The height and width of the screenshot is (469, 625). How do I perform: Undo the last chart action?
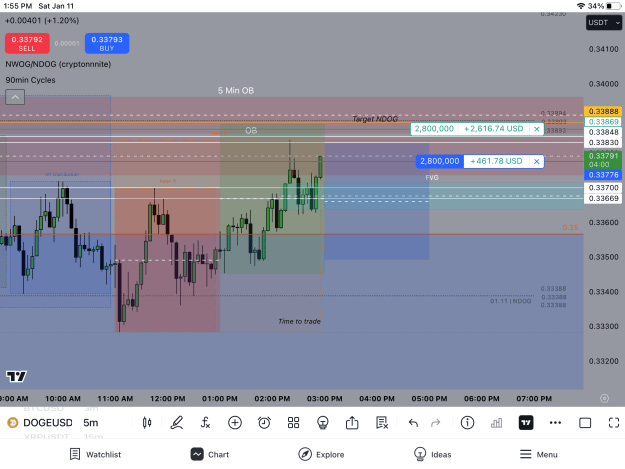click(x=413, y=423)
